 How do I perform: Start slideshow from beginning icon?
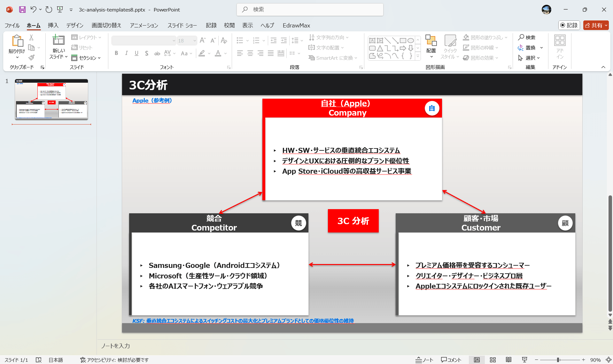click(60, 10)
